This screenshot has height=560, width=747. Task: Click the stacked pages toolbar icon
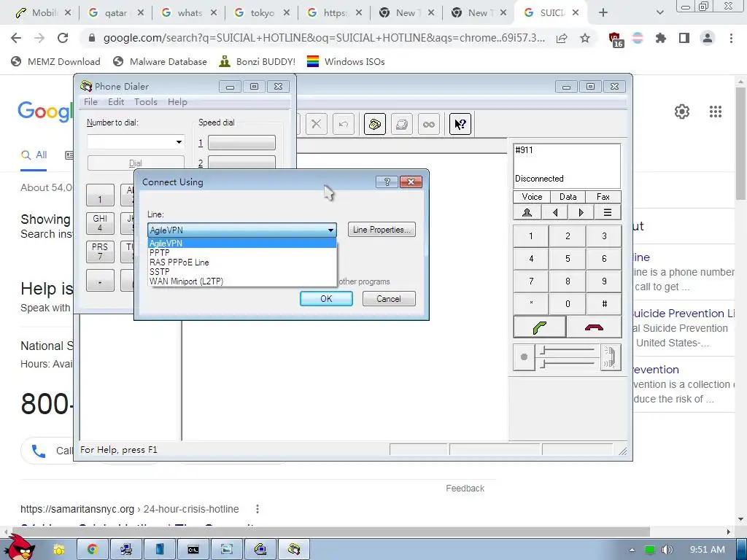point(402,124)
